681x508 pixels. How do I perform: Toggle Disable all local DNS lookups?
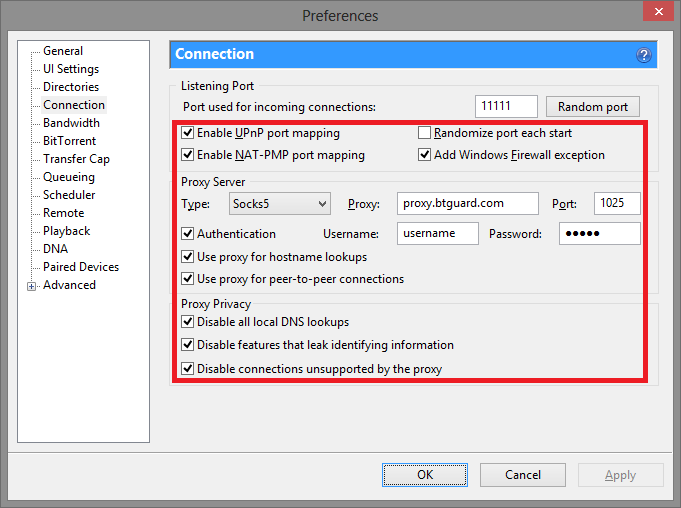coord(187,322)
